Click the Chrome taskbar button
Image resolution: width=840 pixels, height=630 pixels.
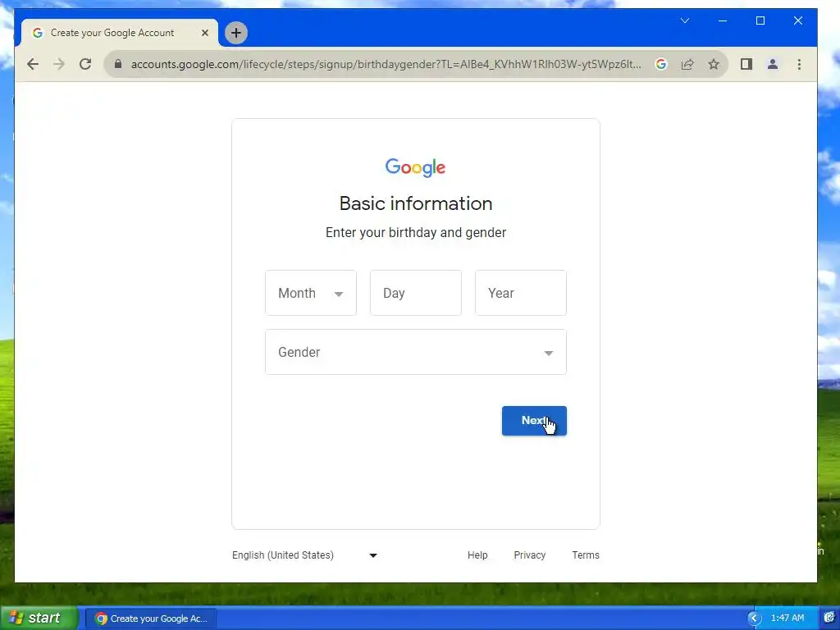point(151,619)
